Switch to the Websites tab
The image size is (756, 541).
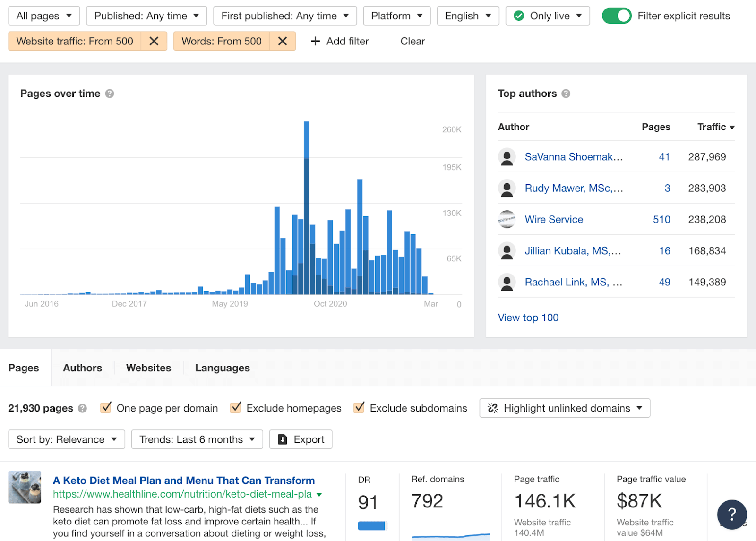(148, 368)
